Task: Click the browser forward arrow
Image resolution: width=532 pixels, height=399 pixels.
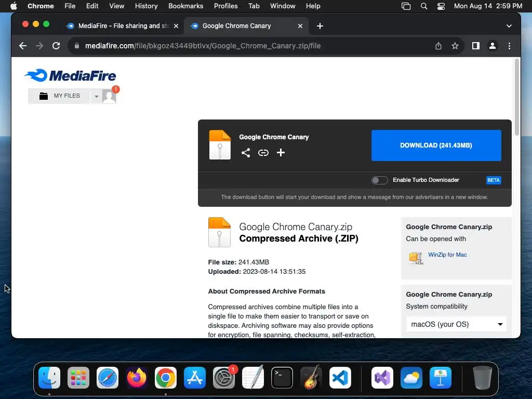Action: pos(39,46)
